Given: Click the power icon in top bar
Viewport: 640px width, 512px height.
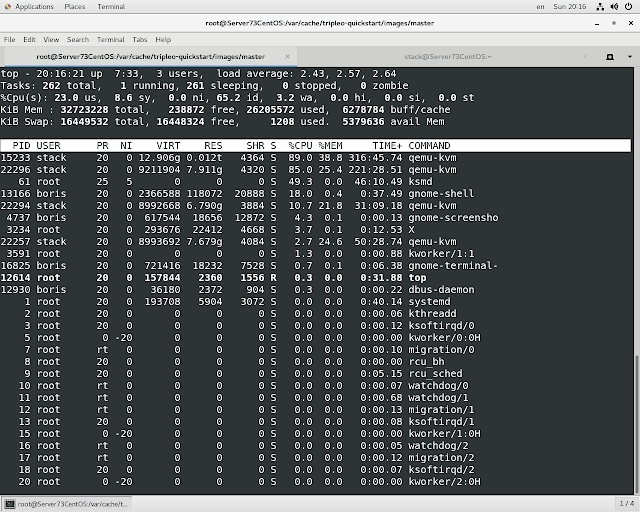Looking at the screenshot, I should [629, 7].
